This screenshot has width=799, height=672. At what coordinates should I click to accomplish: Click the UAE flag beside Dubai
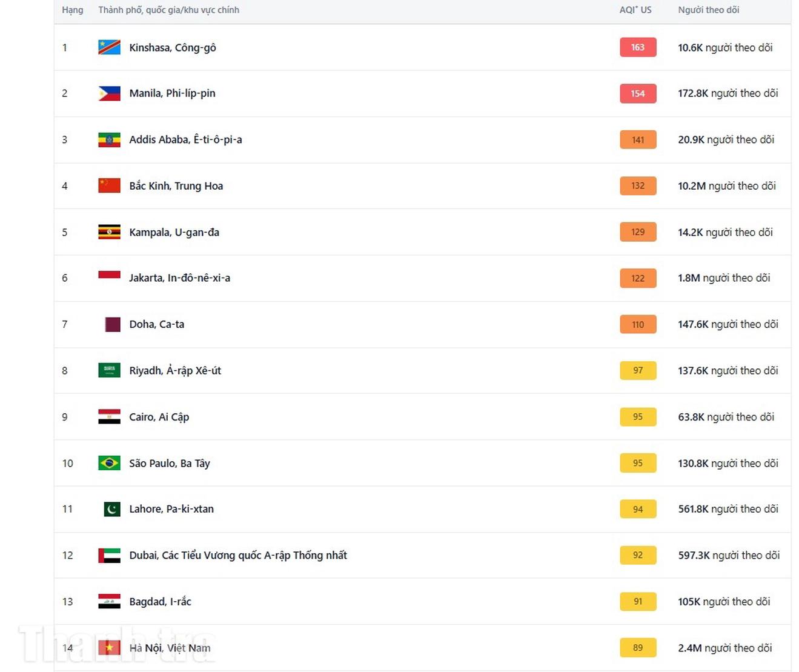[x=109, y=555]
